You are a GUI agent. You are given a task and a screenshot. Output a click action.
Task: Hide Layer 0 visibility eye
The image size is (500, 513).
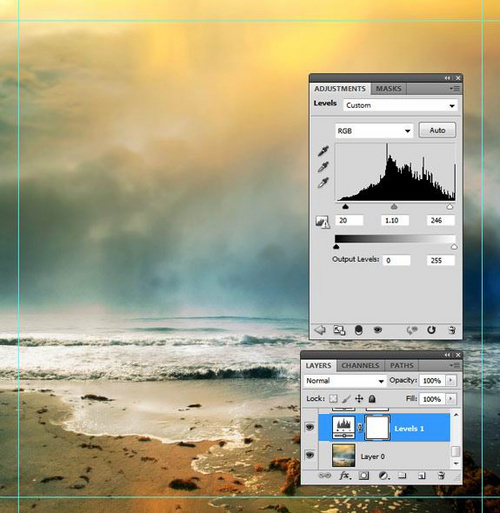click(x=310, y=455)
